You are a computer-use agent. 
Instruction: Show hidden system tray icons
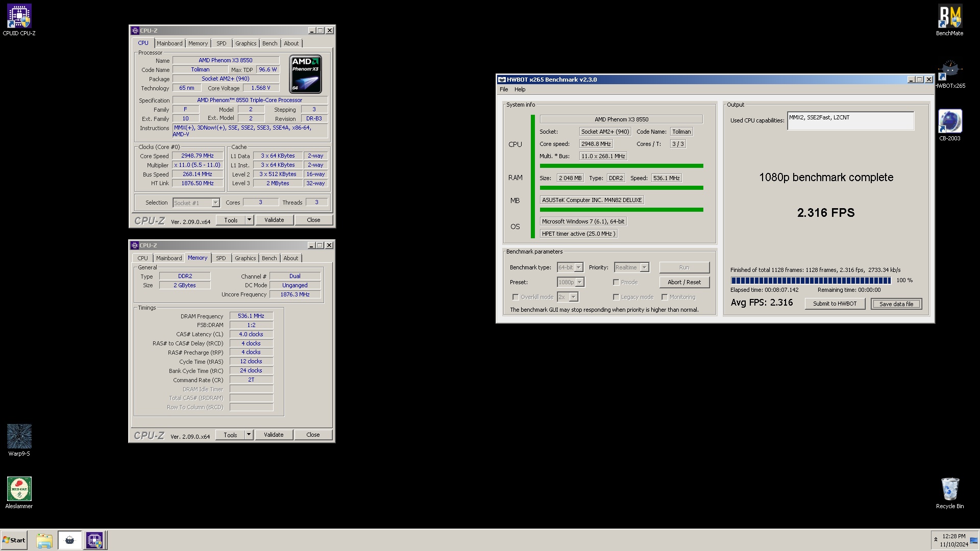pos(936,540)
